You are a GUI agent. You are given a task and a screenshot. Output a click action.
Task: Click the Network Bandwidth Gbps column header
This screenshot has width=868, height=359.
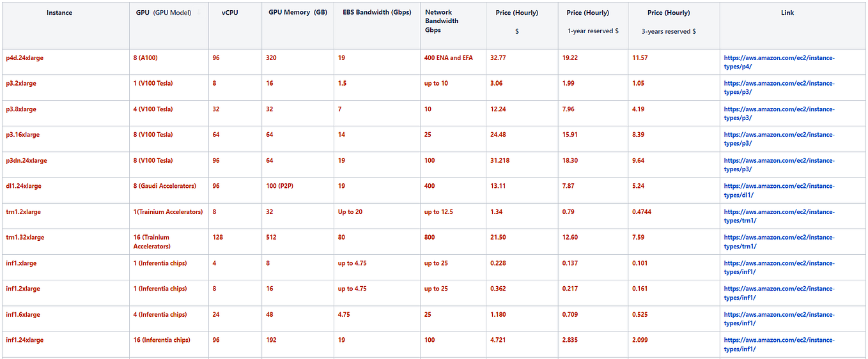(442, 21)
